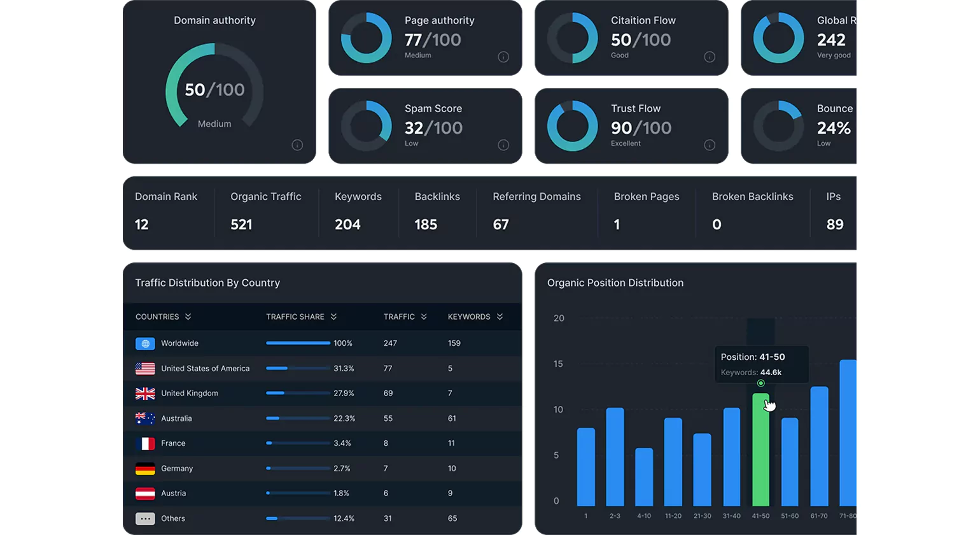The image size is (980, 535).
Task: Click the Worldwide traffic share progress bar
Action: tap(298, 343)
